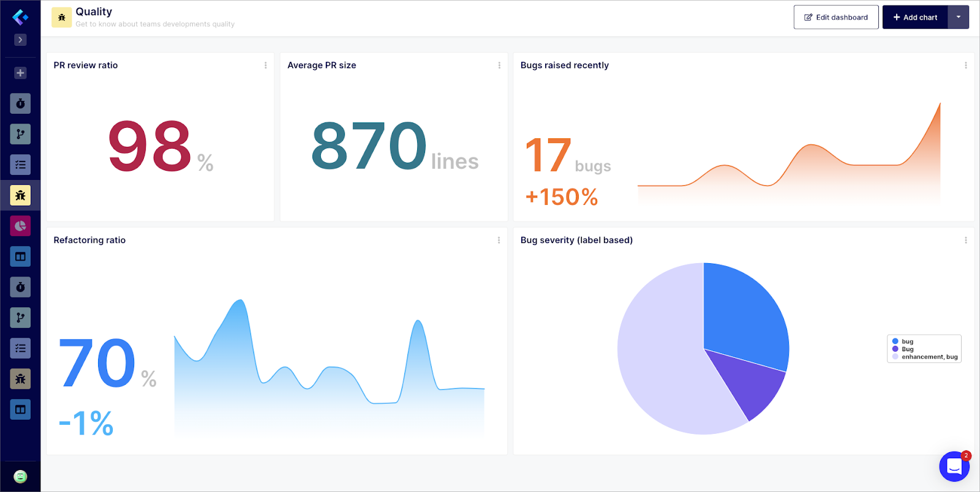Screen dimensions: 980x492
Task: Open the PR review ratio card options
Action: pyautogui.click(x=265, y=65)
